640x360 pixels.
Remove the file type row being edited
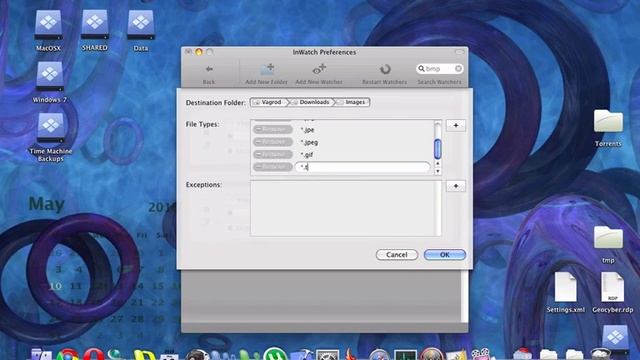point(273,167)
